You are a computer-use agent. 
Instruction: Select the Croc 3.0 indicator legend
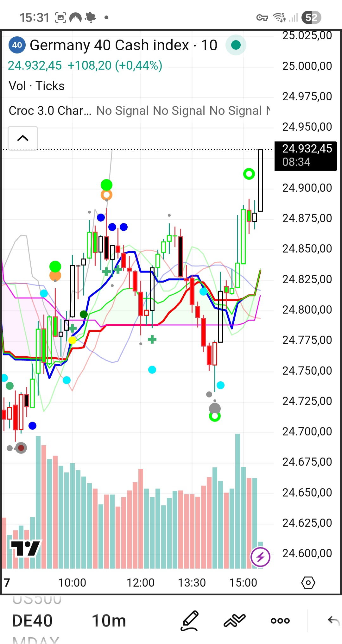click(x=50, y=111)
